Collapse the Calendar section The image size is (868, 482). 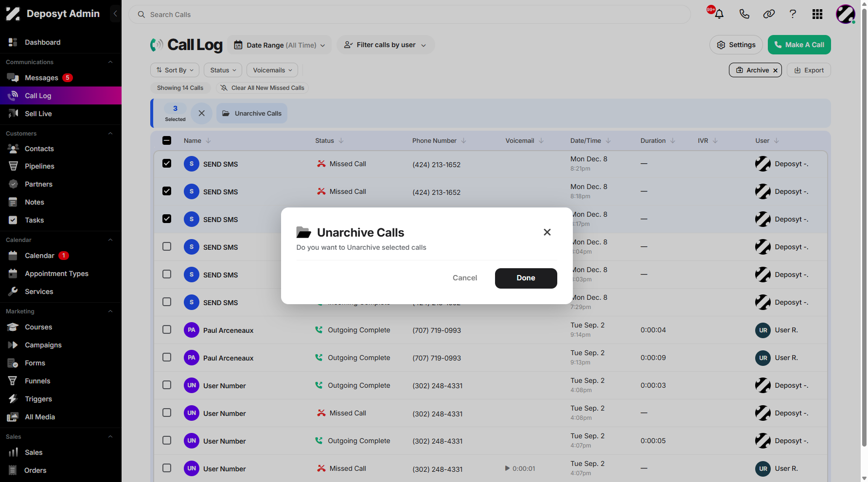pos(110,240)
